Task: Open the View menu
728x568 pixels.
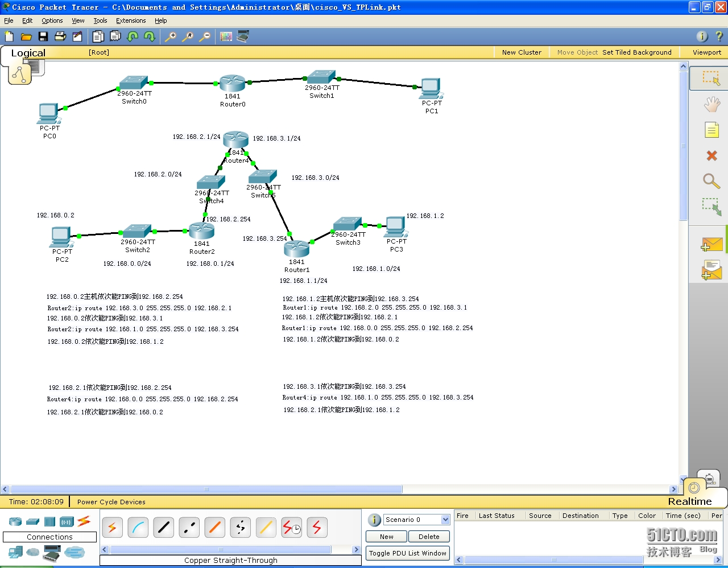Action: 78,20
